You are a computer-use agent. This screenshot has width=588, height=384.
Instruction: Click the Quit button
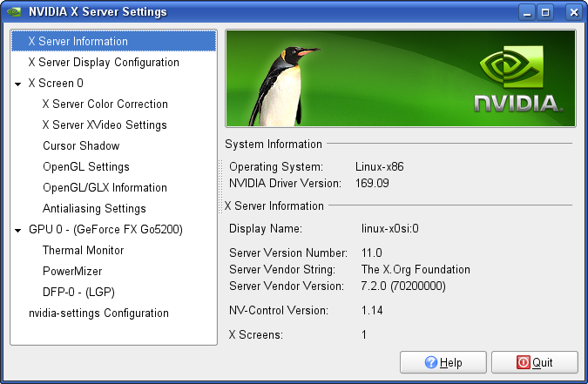pos(534,362)
